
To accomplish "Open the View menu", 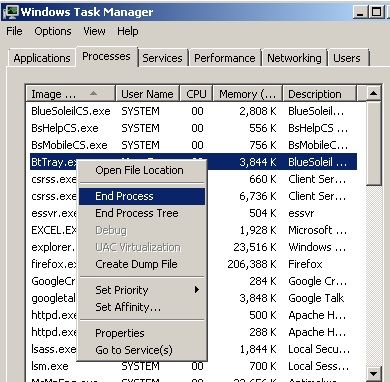I will 94,31.
